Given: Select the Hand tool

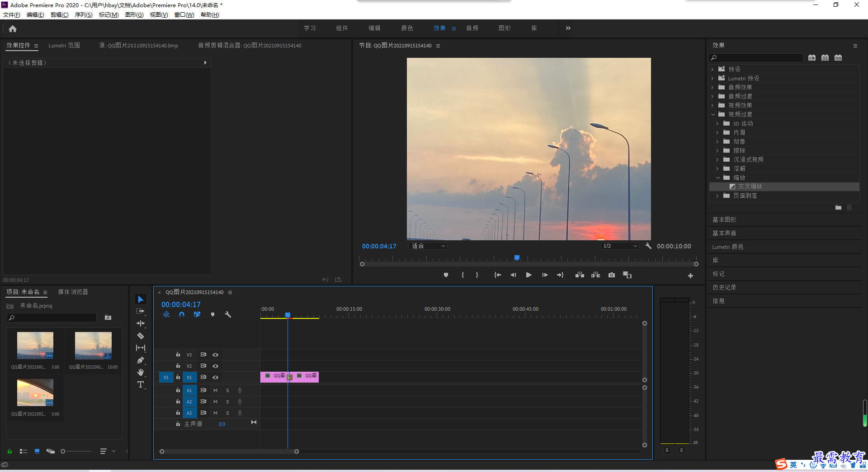Looking at the screenshot, I should (x=141, y=372).
